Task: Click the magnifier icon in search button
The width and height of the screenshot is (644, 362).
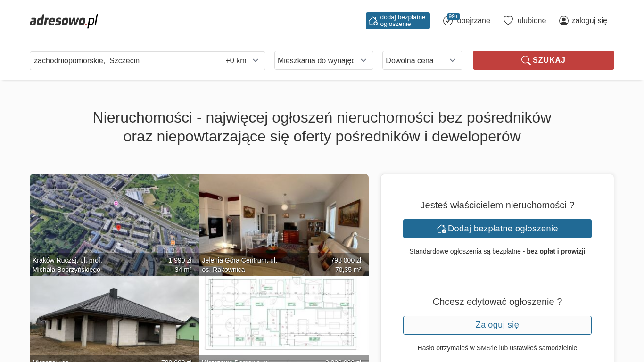Action: click(526, 60)
